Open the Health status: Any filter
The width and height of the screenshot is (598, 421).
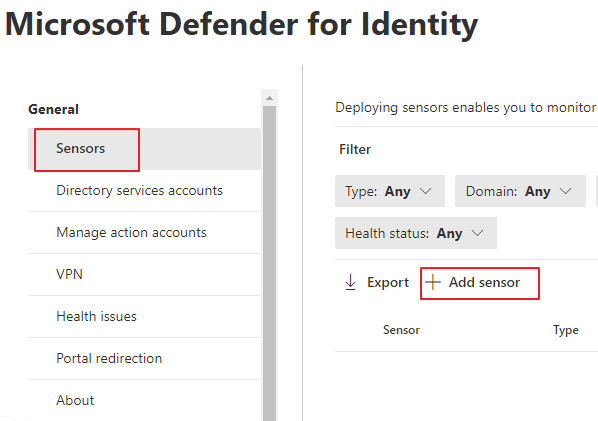[x=416, y=233]
